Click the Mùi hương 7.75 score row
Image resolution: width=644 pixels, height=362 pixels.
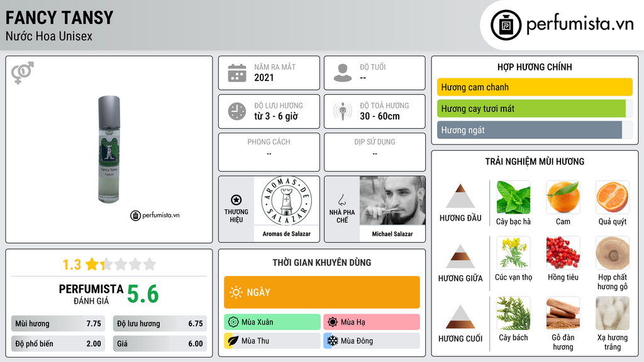pyautogui.click(x=58, y=324)
